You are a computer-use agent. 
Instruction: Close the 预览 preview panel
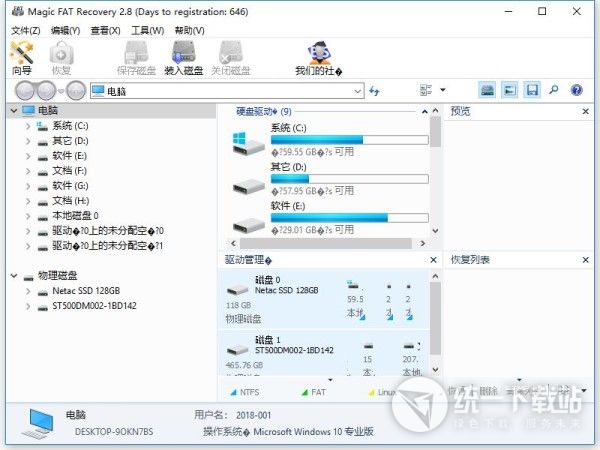585,111
